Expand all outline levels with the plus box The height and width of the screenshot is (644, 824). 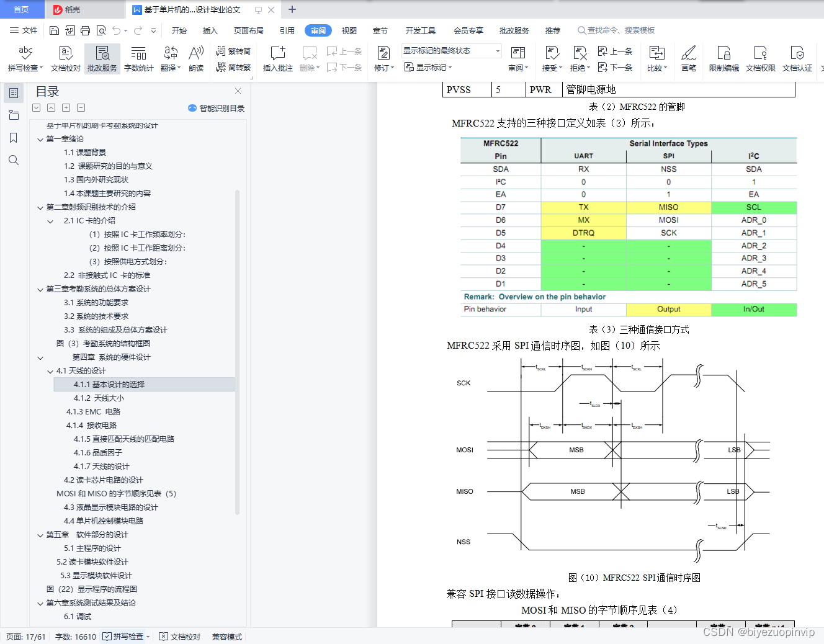pos(66,108)
